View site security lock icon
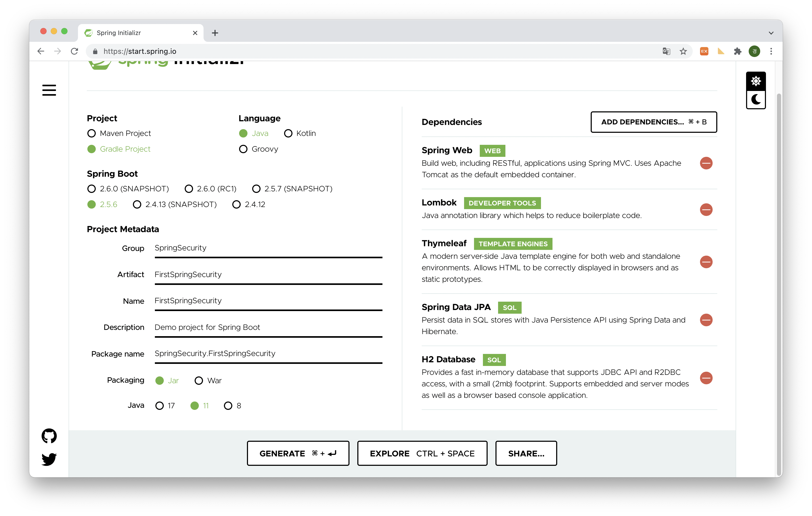Screen dimensions: 812x516 [x=95, y=51]
